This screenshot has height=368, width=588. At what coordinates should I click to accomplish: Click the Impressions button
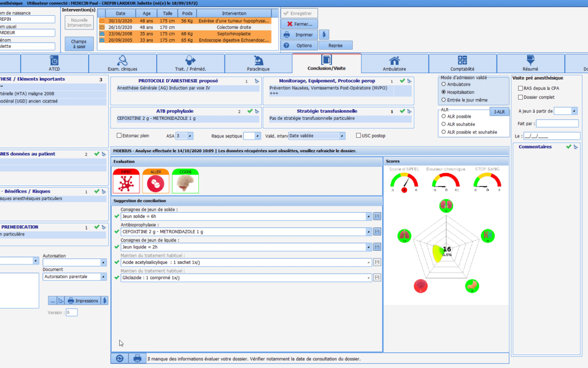tap(83, 300)
